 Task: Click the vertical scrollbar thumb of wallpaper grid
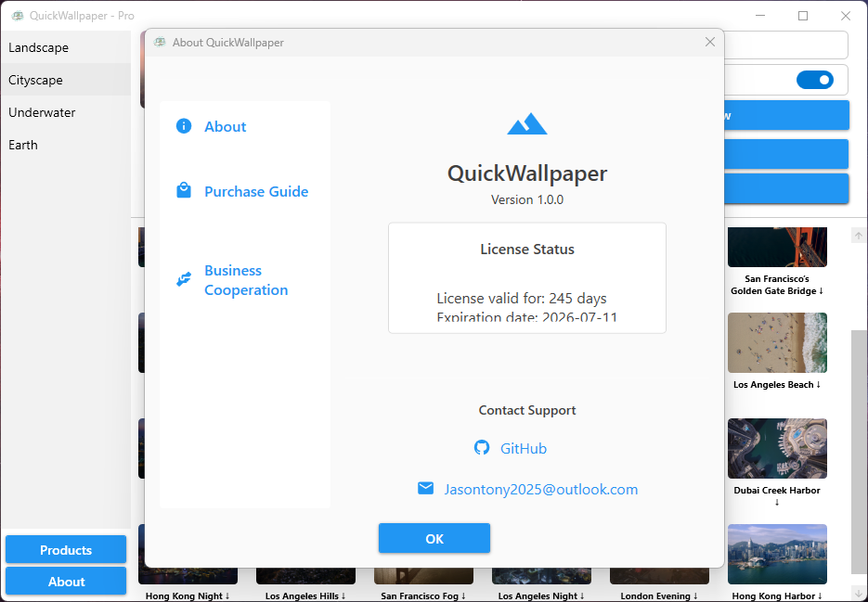(859, 451)
